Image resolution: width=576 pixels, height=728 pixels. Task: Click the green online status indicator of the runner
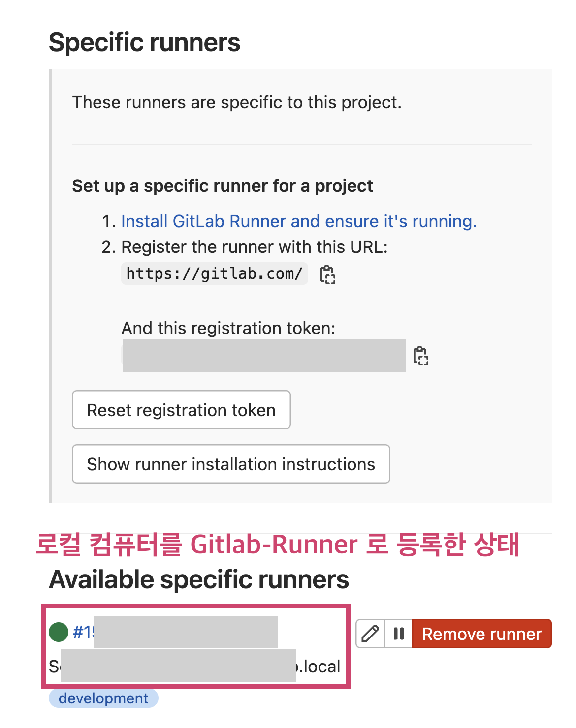pyautogui.click(x=58, y=632)
